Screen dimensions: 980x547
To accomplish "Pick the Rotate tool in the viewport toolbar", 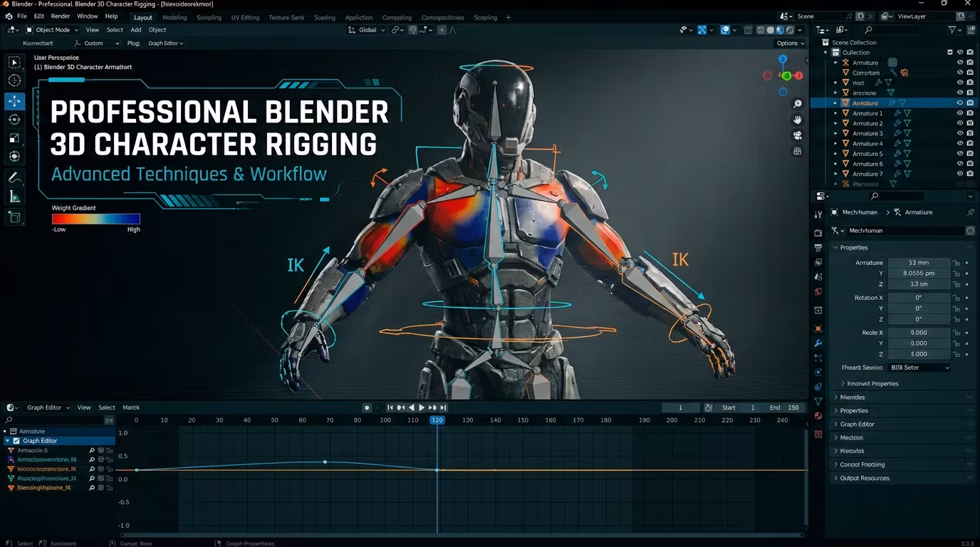I will pyautogui.click(x=14, y=120).
